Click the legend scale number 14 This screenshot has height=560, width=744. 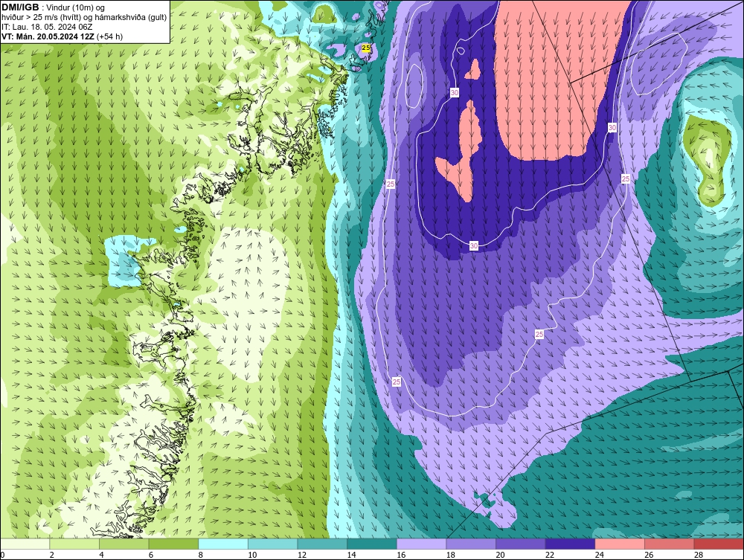(x=352, y=555)
